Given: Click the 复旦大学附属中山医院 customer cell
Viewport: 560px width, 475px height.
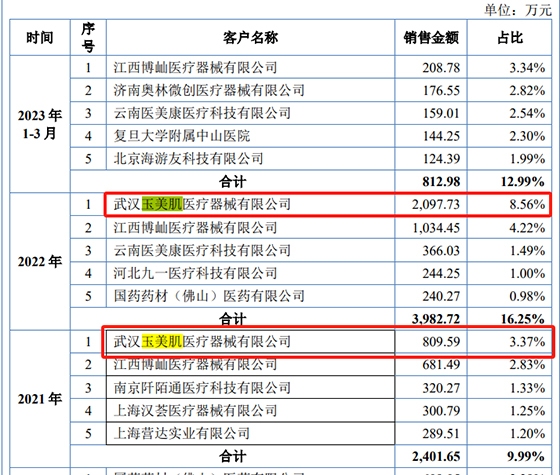Looking at the screenshot, I should 250,136.
